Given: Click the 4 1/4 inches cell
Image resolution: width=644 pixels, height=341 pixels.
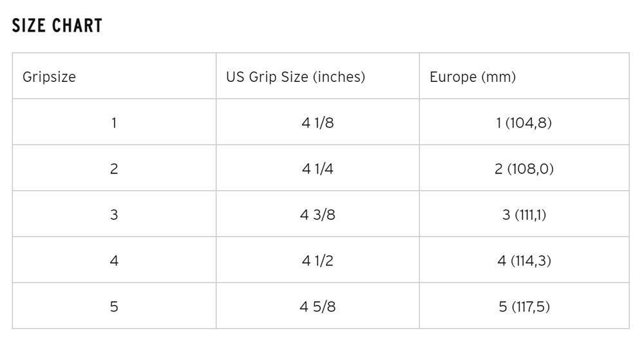Looking at the screenshot, I should pyautogui.click(x=318, y=169).
